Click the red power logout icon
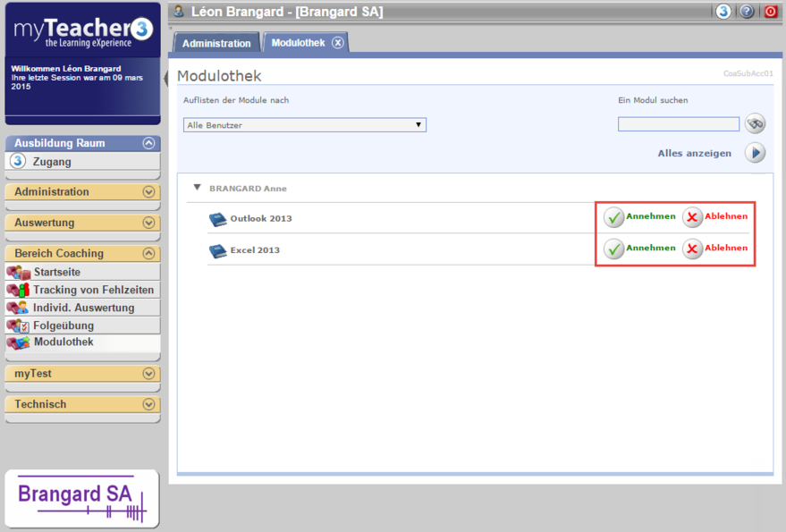786x532 pixels. pos(770,12)
